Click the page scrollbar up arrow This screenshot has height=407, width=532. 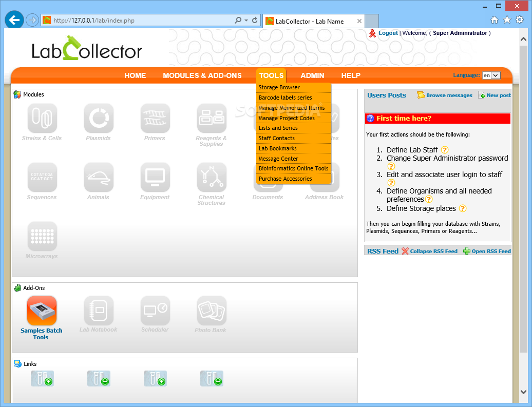click(x=523, y=40)
